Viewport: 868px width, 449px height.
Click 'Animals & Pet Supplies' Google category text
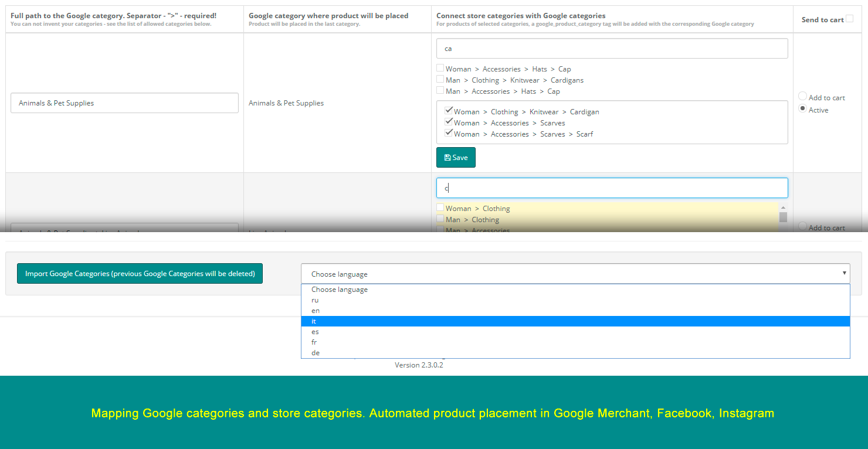pos(286,103)
